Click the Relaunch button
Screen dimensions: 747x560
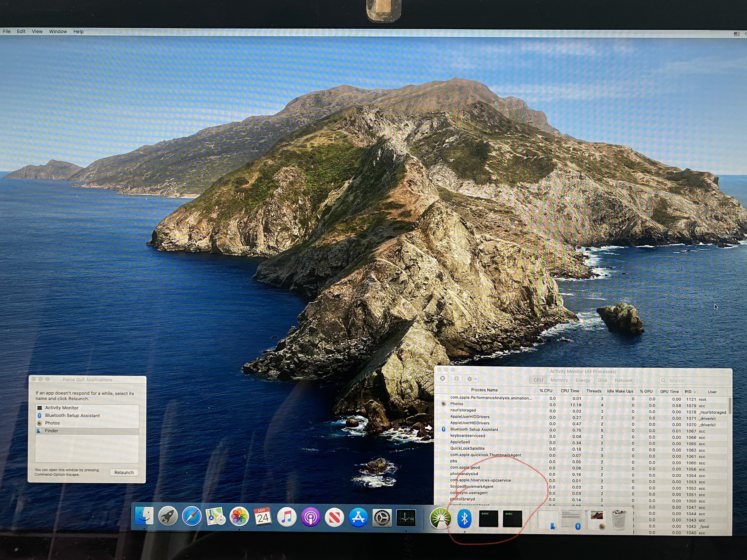[x=124, y=473]
